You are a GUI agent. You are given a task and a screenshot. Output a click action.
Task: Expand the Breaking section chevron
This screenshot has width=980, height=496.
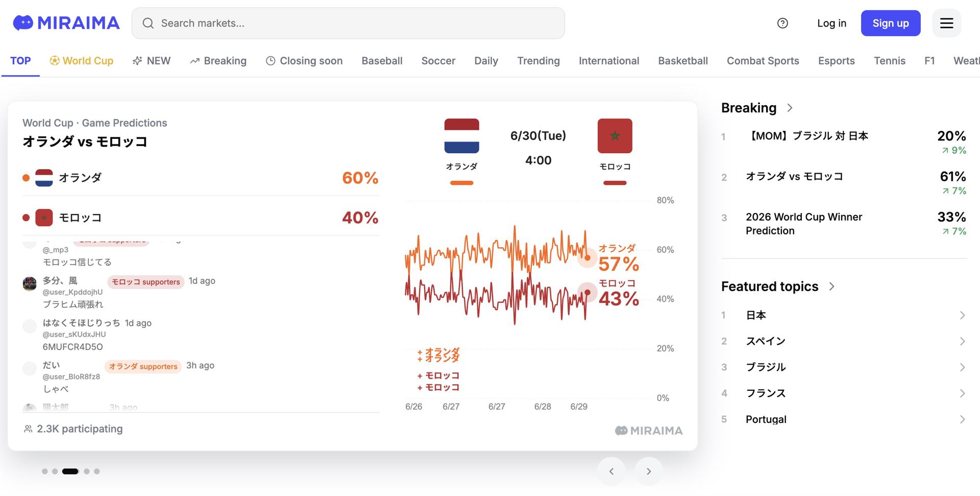tap(790, 108)
